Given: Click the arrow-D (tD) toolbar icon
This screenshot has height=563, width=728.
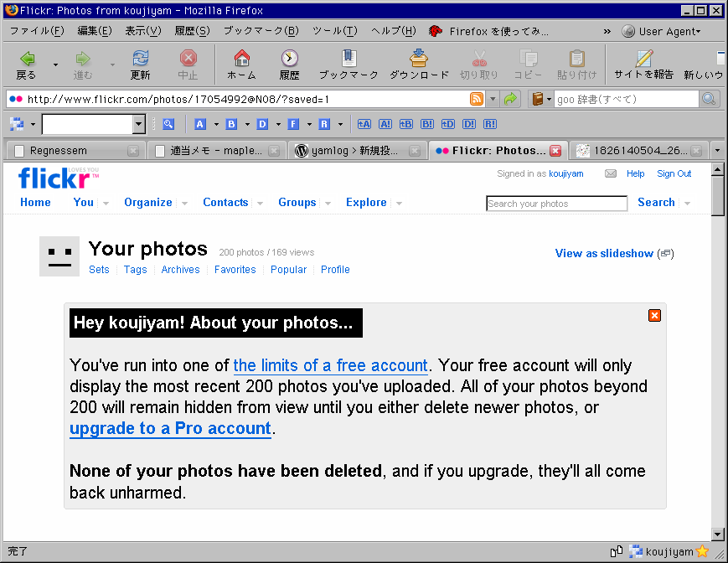Looking at the screenshot, I should [x=448, y=124].
